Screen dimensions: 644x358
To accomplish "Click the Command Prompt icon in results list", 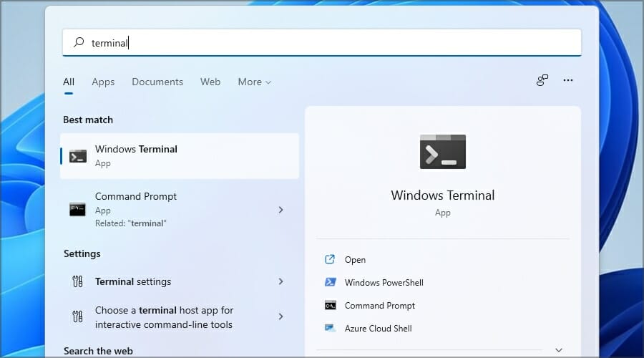I will tap(77, 209).
